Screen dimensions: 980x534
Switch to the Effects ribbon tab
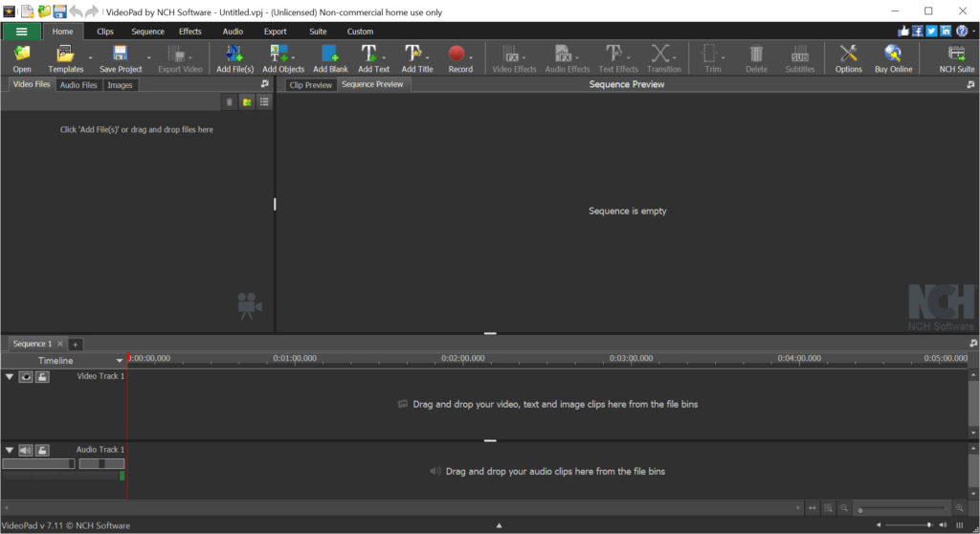click(x=190, y=32)
